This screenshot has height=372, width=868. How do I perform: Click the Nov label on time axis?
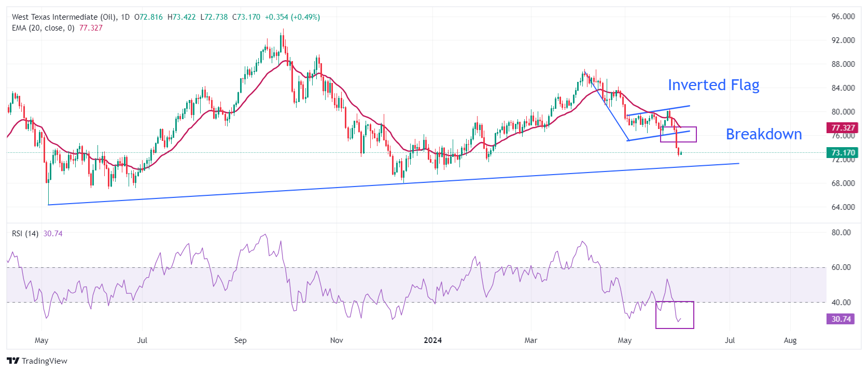pos(337,340)
